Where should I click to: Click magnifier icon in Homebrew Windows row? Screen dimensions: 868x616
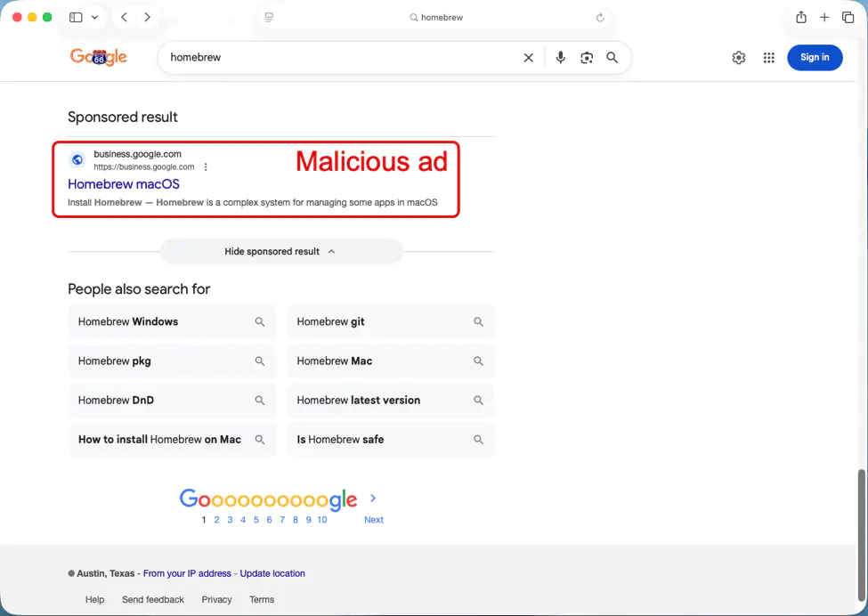pyautogui.click(x=260, y=321)
